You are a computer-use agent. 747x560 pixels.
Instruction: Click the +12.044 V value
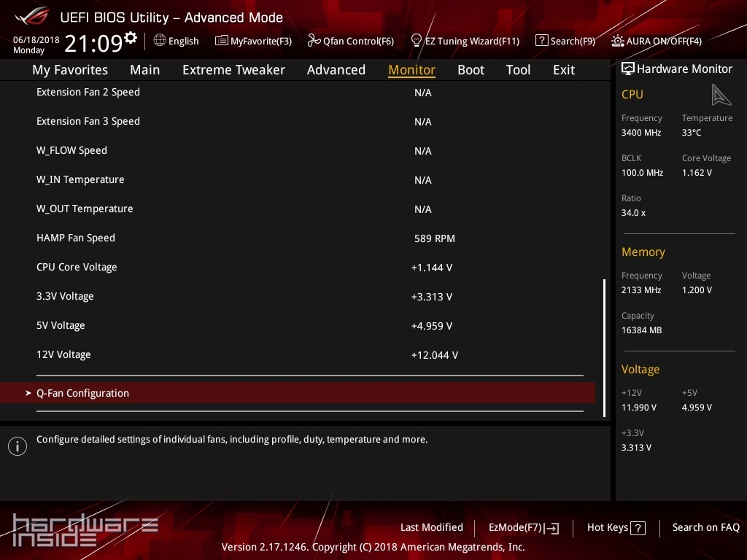point(435,355)
